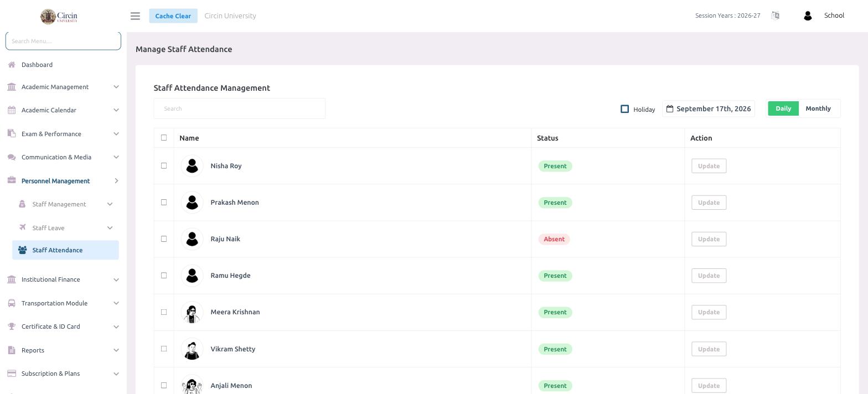Expand Academic Calendar chevron

(x=116, y=110)
